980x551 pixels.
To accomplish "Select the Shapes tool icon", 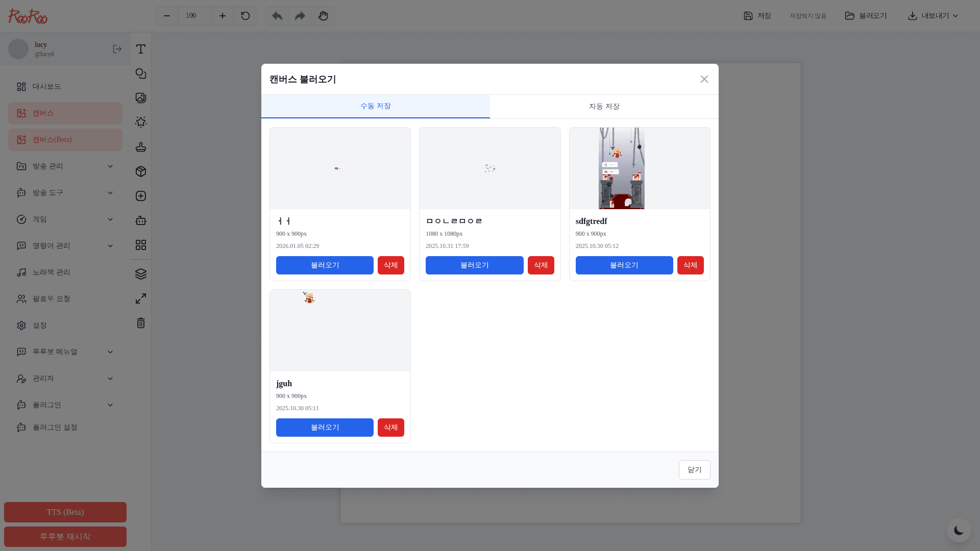I will click(x=141, y=73).
